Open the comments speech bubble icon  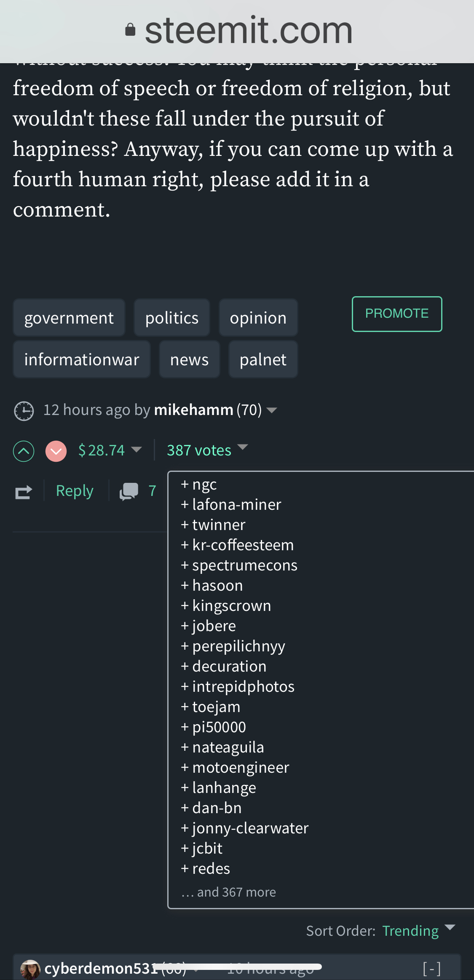pyautogui.click(x=129, y=491)
